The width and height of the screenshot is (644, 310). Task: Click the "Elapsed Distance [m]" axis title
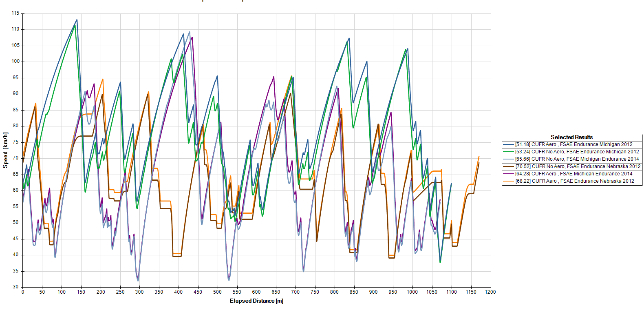point(256,301)
